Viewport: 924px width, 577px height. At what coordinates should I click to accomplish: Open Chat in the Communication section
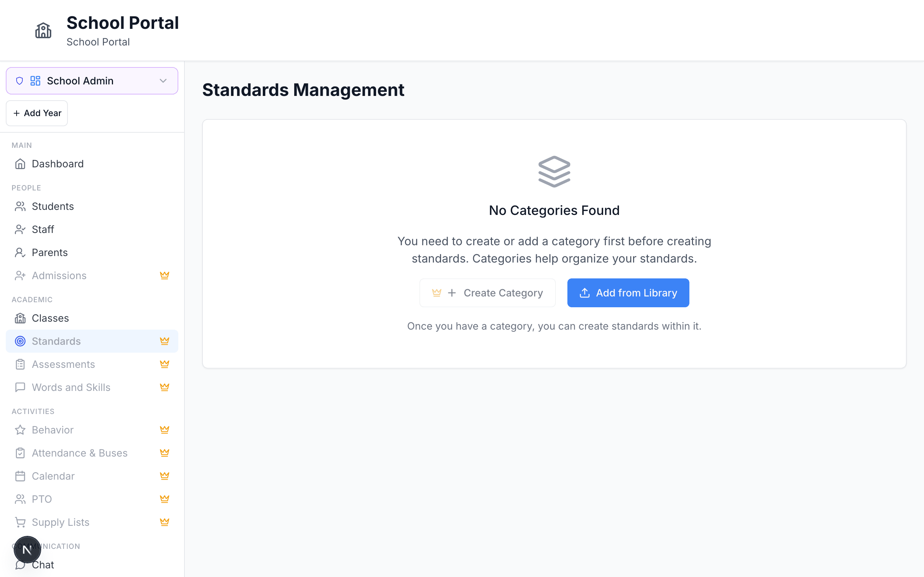[x=43, y=565]
